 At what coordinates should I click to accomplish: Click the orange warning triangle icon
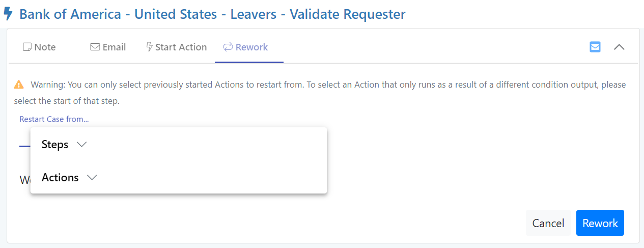[x=19, y=85]
